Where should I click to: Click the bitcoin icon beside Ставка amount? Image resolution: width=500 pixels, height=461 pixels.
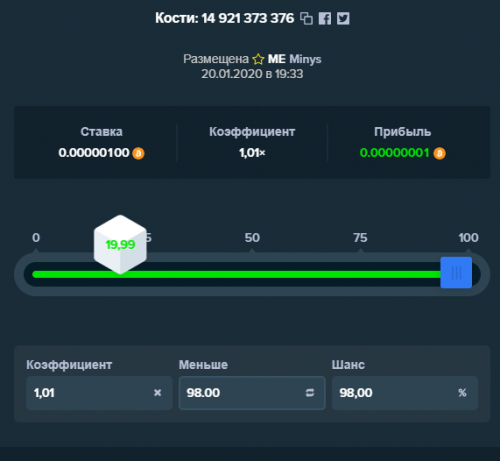pyautogui.click(x=138, y=153)
